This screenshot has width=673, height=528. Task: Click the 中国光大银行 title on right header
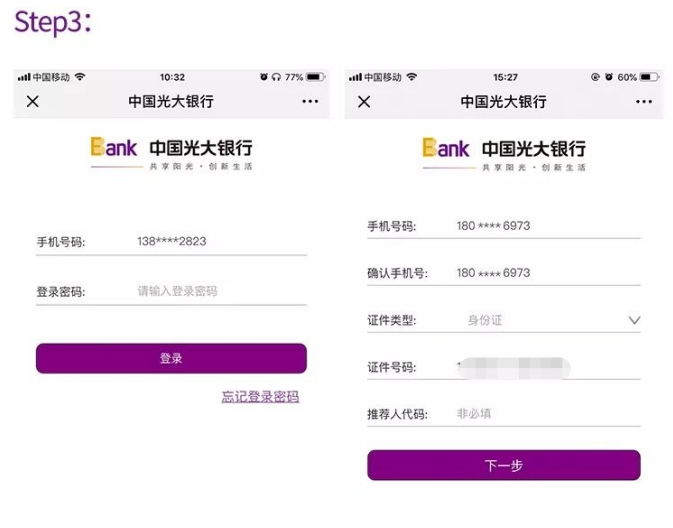(503, 102)
